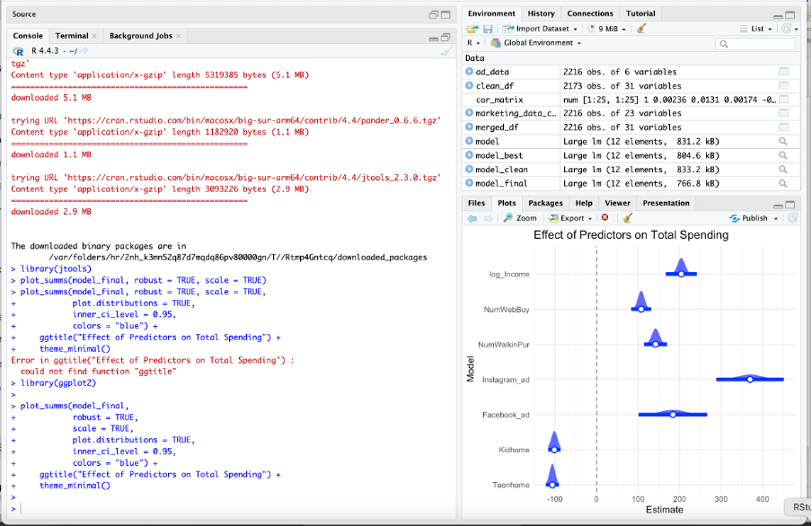Go to previous plot arrow
812x526 pixels.
472,218
